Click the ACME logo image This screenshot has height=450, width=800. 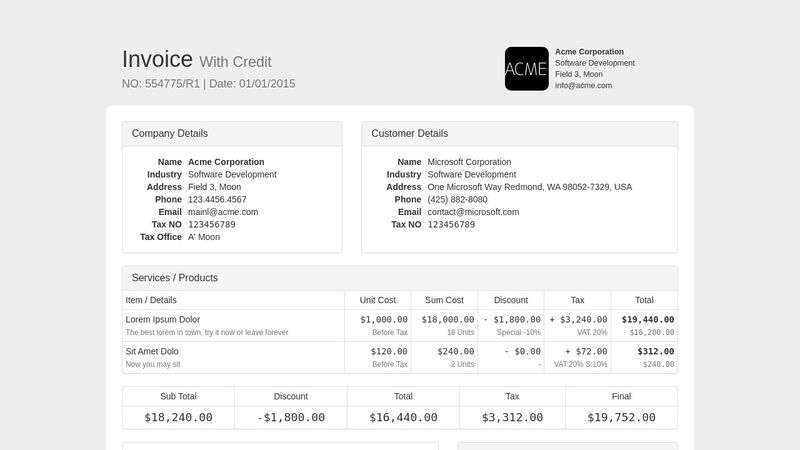tap(527, 69)
